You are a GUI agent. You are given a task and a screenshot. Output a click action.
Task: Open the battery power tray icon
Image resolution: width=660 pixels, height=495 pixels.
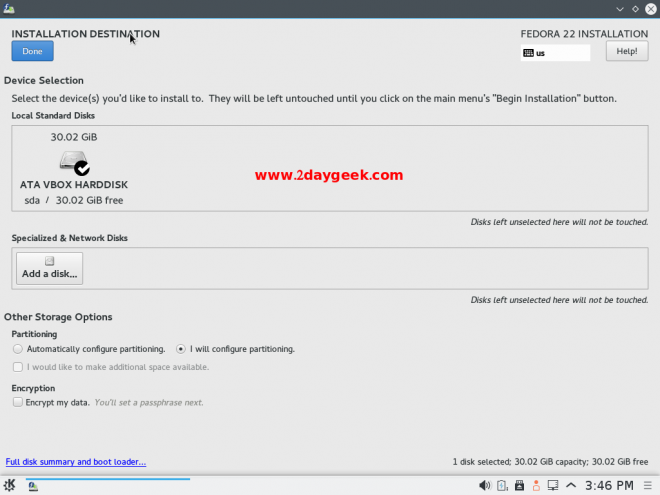(502, 485)
